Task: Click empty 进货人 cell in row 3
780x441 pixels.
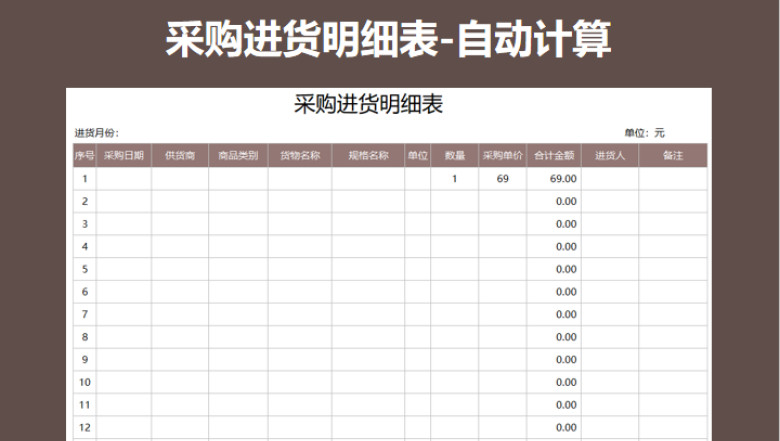Action: tap(610, 224)
